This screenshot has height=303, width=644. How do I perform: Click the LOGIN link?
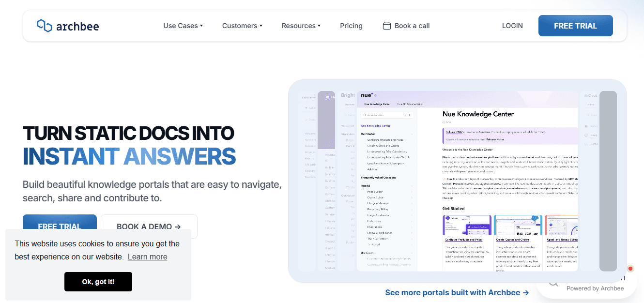tap(512, 26)
